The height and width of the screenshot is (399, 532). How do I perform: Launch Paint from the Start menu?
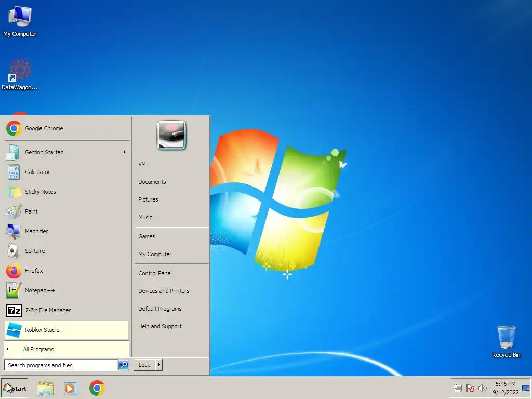click(67, 211)
